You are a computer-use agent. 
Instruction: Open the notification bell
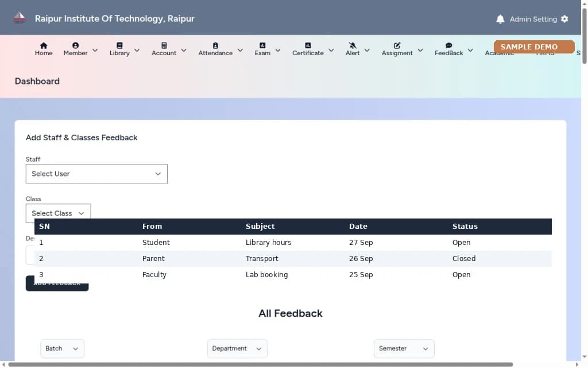point(500,19)
